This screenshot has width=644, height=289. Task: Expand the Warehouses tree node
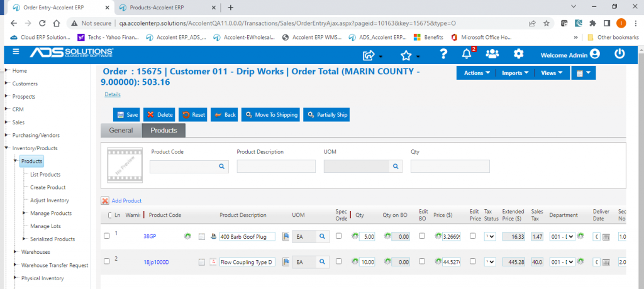[x=16, y=252]
